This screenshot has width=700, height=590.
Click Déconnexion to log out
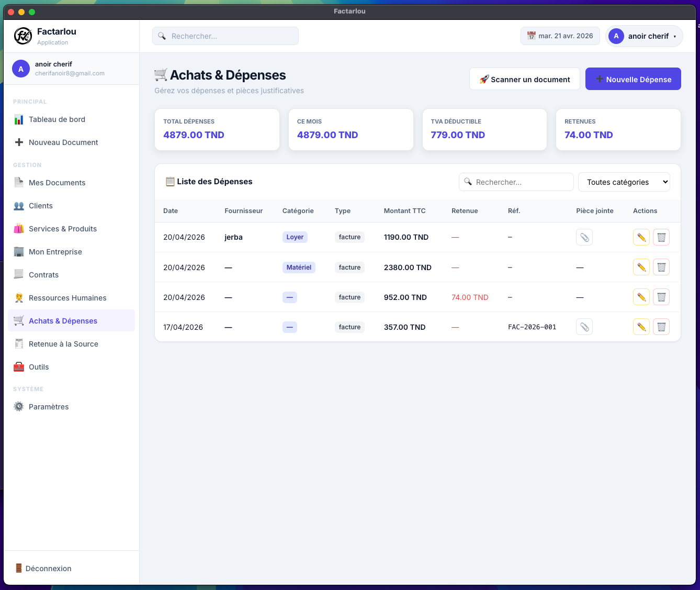(48, 569)
